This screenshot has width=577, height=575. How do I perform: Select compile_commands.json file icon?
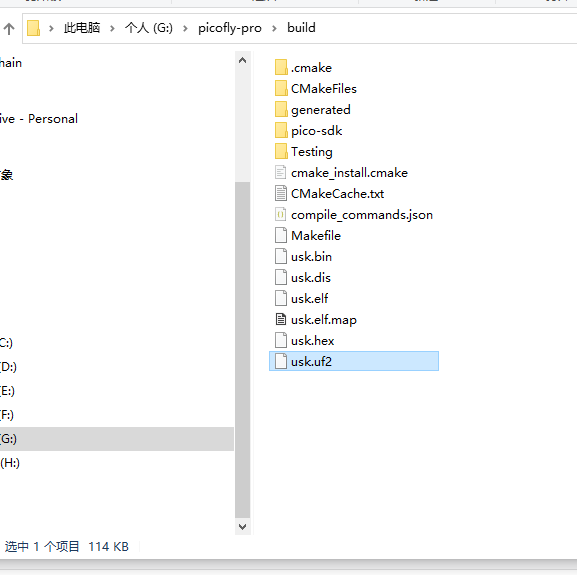point(281,214)
